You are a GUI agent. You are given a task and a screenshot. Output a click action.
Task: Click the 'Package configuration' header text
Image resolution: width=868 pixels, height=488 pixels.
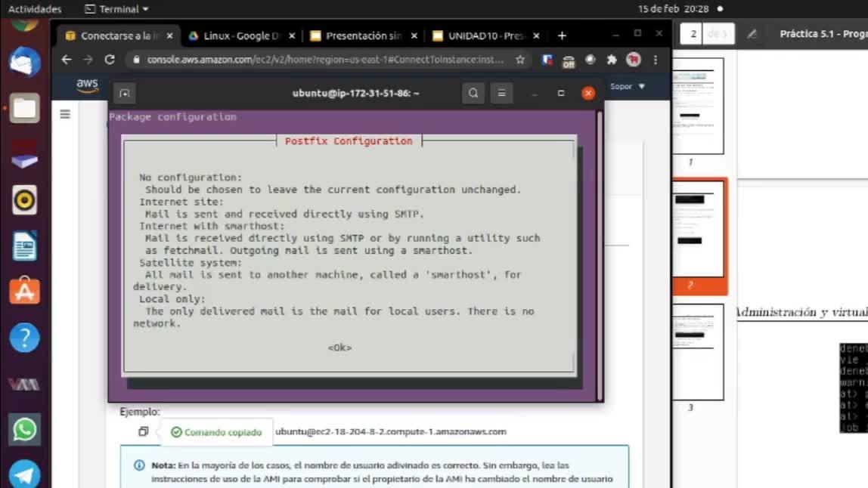pyautogui.click(x=172, y=117)
